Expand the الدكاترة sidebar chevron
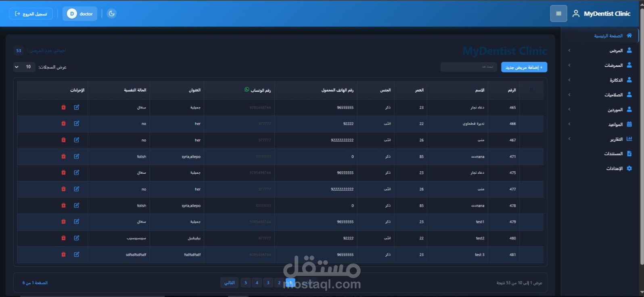 click(x=569, y=80)
